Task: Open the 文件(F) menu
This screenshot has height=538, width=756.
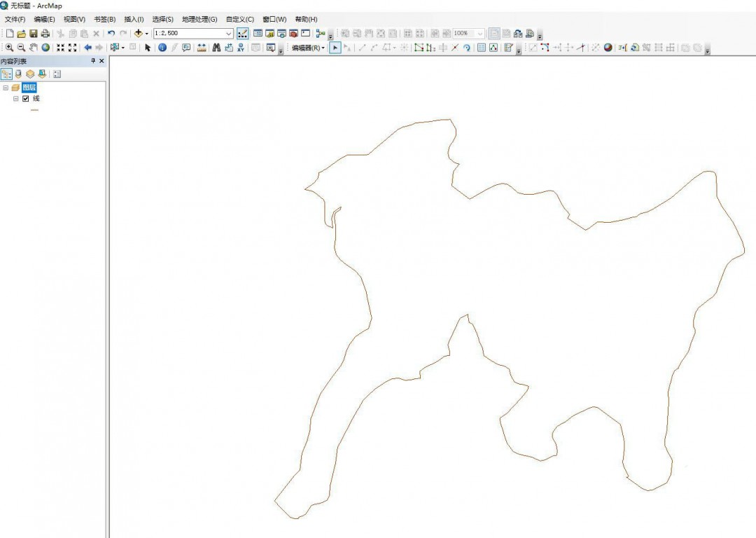Action: point(15,19)
